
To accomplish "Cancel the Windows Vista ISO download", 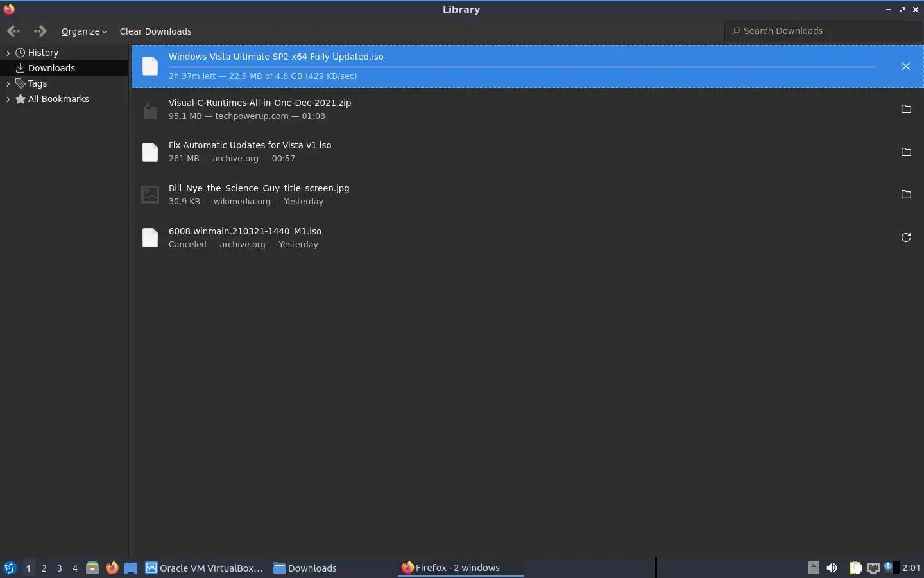I will 905,66.
